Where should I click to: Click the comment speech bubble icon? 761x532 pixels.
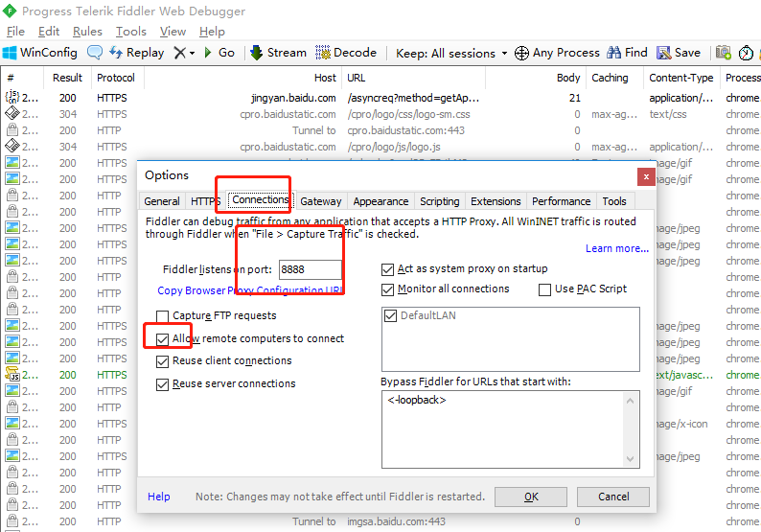coord(95,53)
